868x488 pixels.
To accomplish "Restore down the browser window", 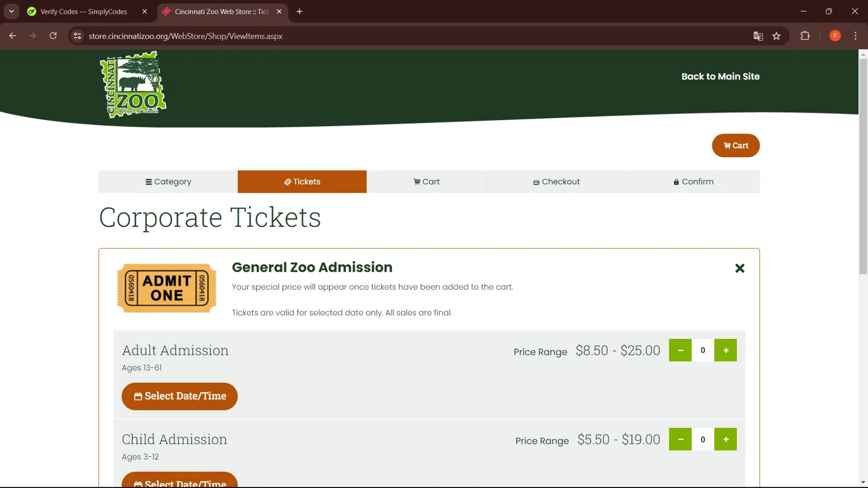I will (829, 12).
